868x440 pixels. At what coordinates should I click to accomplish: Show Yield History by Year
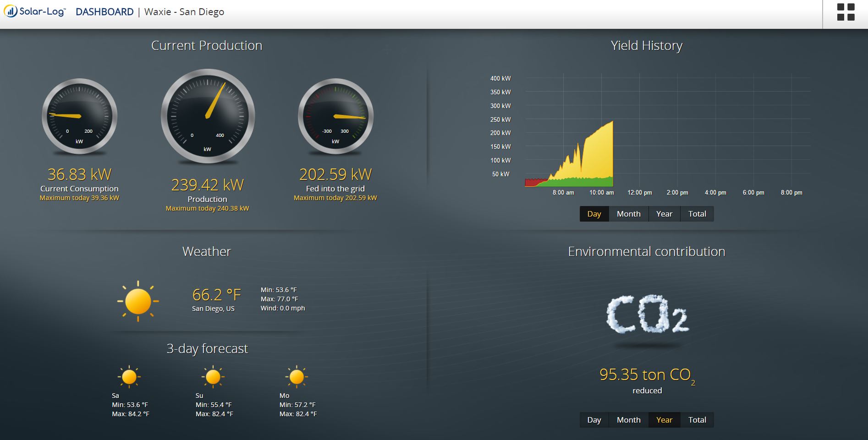pyautogui.click(x=664, y=214)
